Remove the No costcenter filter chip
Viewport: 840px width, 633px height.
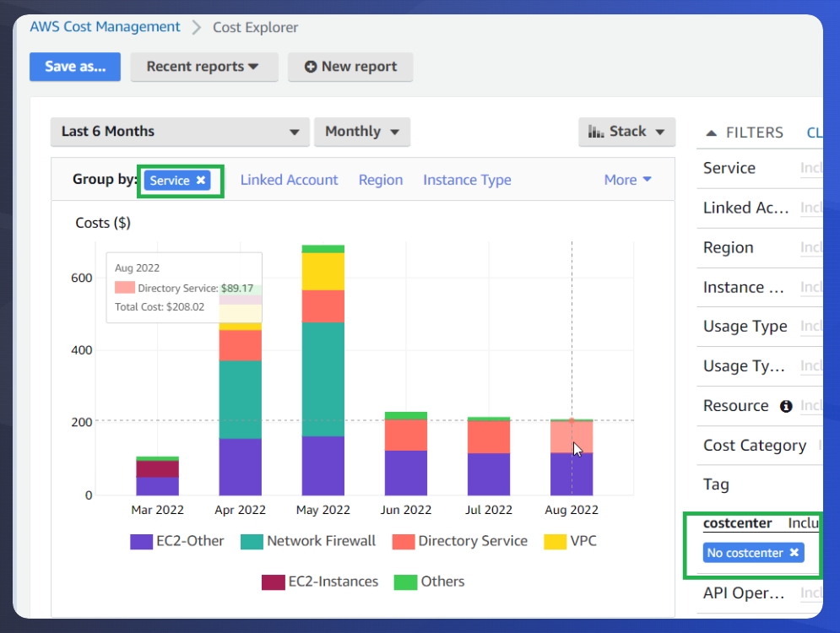[x=794, y=552]
